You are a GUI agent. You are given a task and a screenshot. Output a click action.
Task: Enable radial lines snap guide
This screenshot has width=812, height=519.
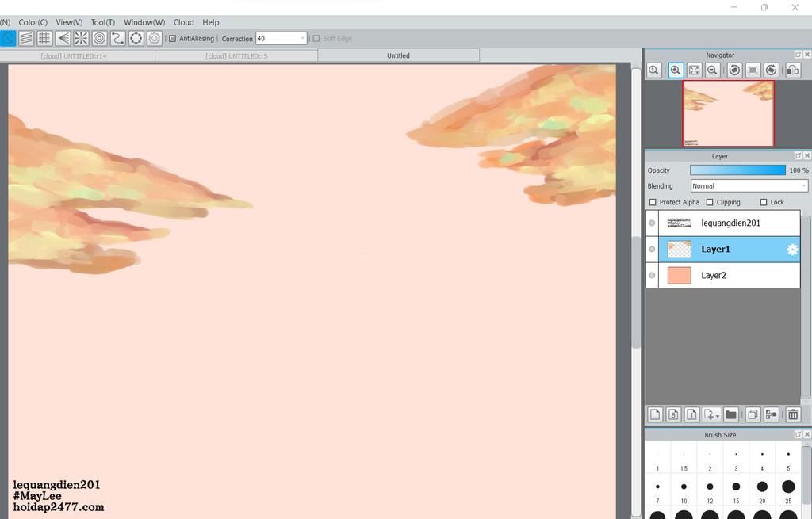coord(82,38)
